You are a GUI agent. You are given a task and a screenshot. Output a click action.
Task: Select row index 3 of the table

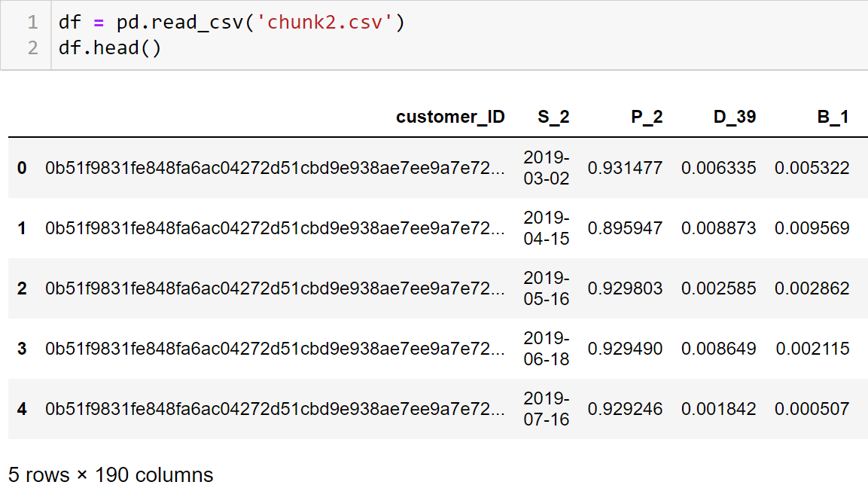(x=22, y=349)
